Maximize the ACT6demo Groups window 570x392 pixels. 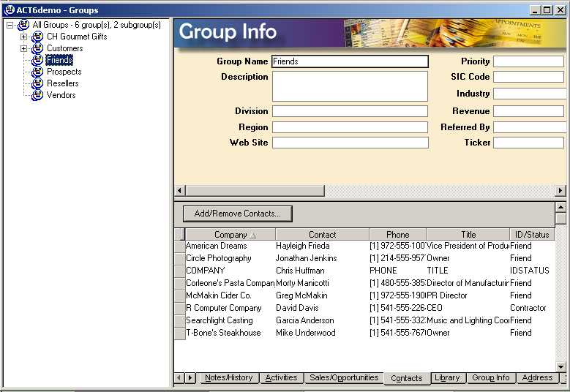pyautogui.click(x=547, y=10)
